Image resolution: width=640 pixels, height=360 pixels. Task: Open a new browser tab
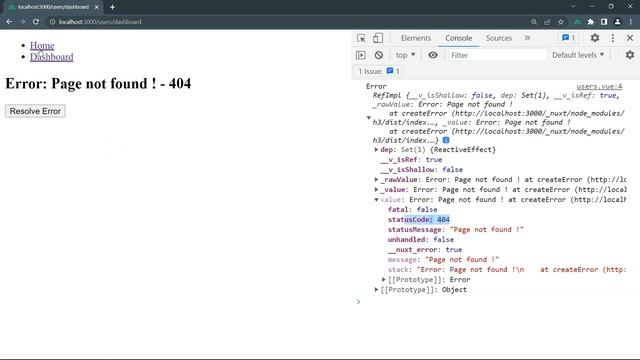(x=112, y=7)
